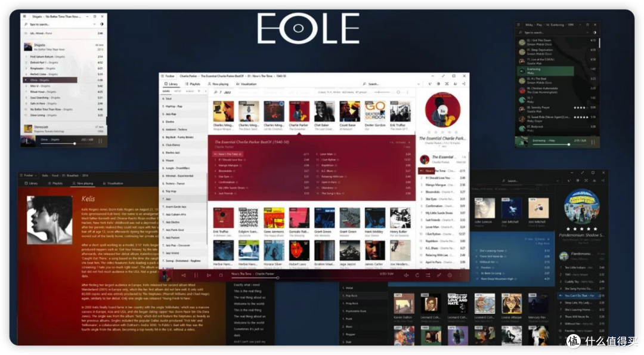Skip to next track in main player
This screenshot has width=644, height=355.
pos(209,275)
